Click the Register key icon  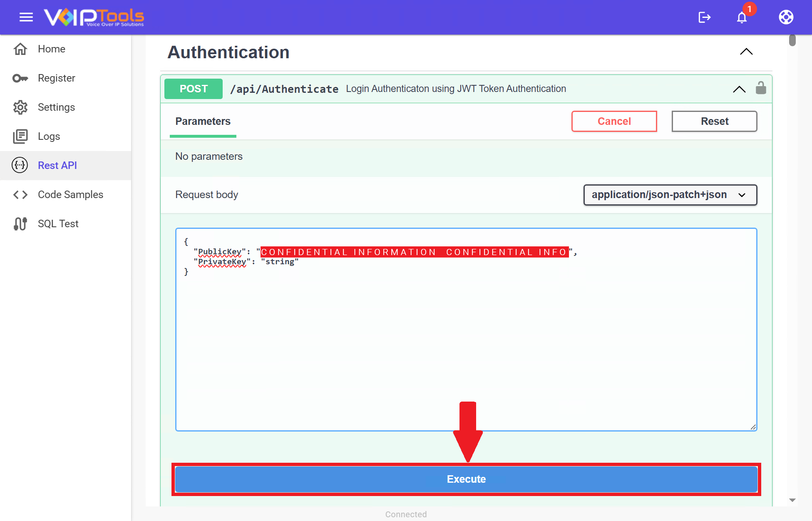20,78
